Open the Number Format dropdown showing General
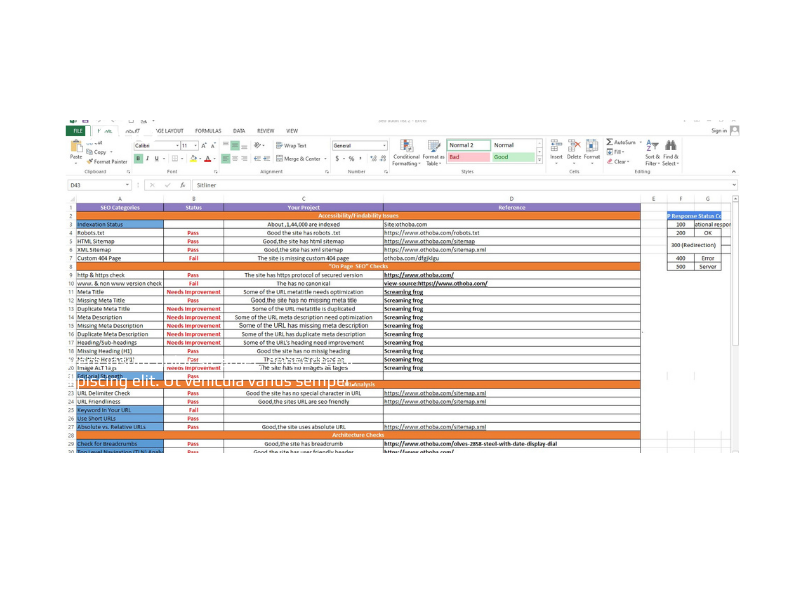800x600 pixels. [358, 145]
